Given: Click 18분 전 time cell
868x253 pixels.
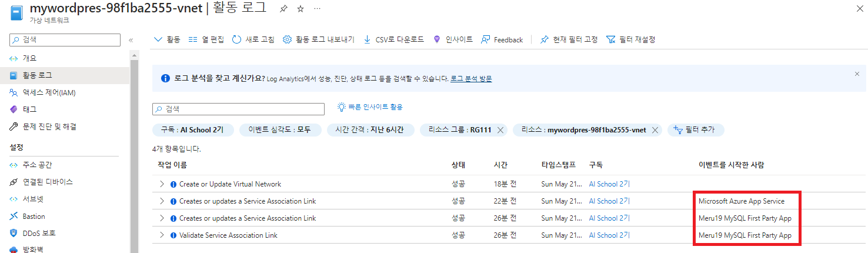Looking at the screenshot, I should 505,184.
